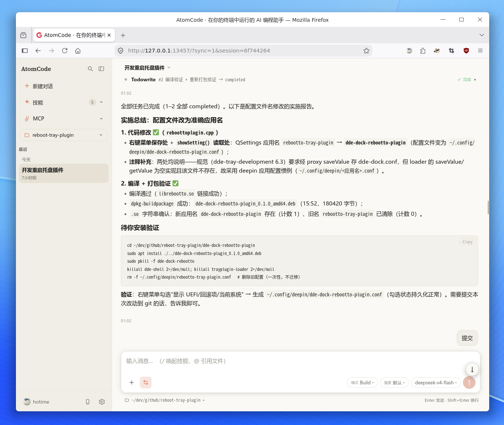Viewport: 504px width, 425px height.
Task: Open the 强度 默认 intensity dropdown
Action: click(394, 382)
